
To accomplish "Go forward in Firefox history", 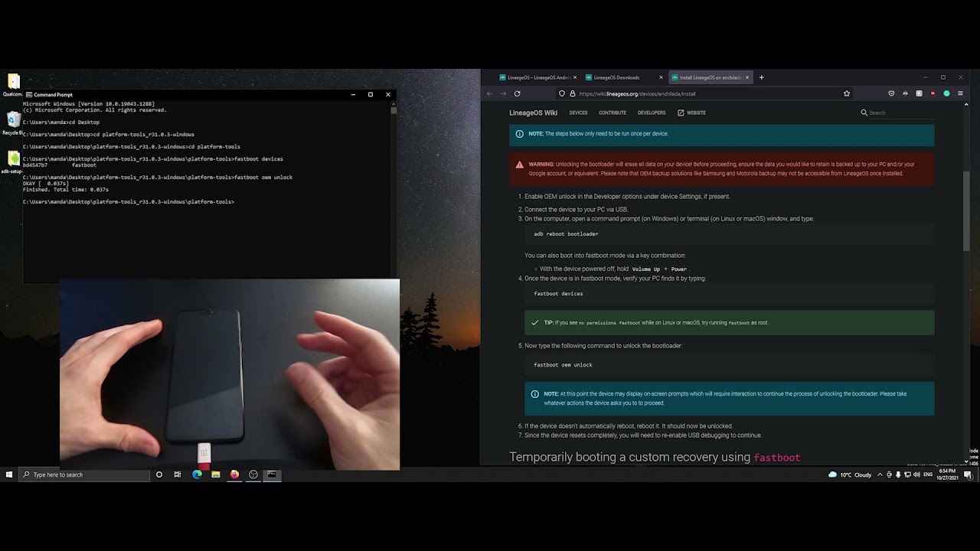I will click(503, 93).
